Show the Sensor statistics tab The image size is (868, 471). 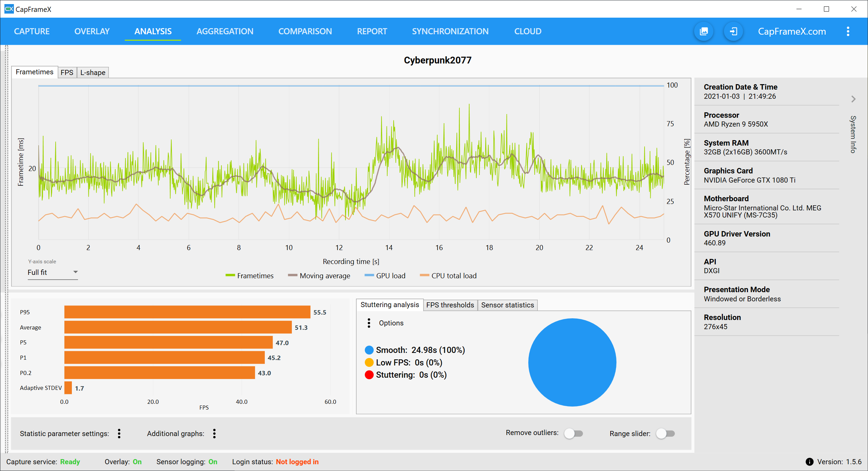[x=507, y=305]
